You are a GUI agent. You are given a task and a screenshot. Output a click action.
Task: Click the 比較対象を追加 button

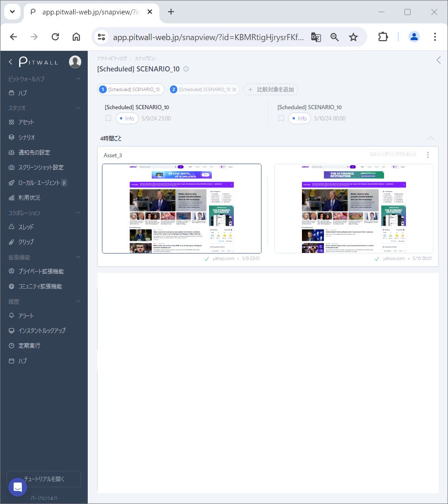(271, 90)
